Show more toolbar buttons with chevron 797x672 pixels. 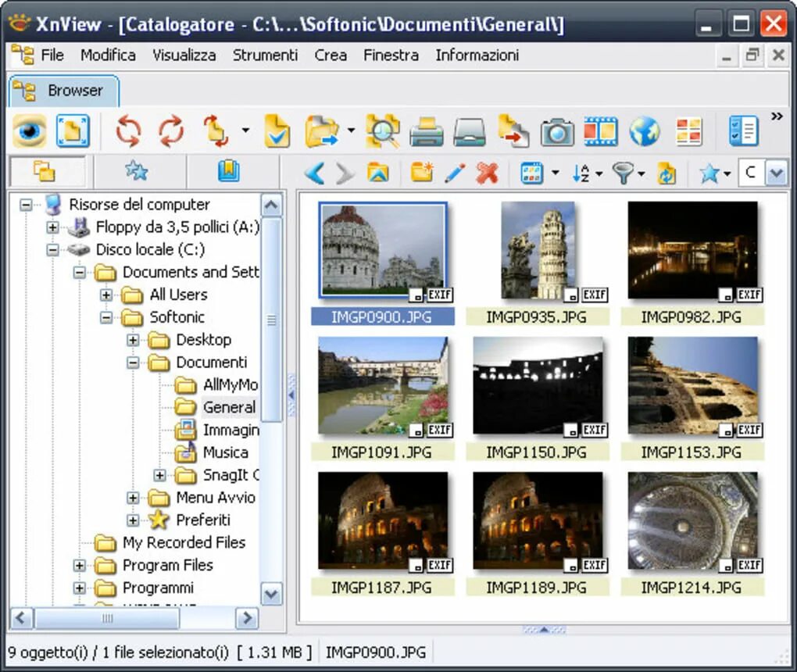pos(777,116)
